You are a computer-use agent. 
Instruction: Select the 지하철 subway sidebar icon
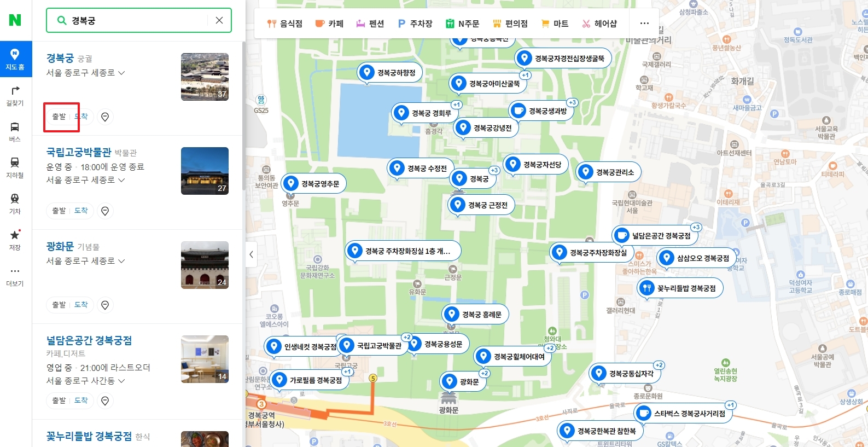coord(15,167)
